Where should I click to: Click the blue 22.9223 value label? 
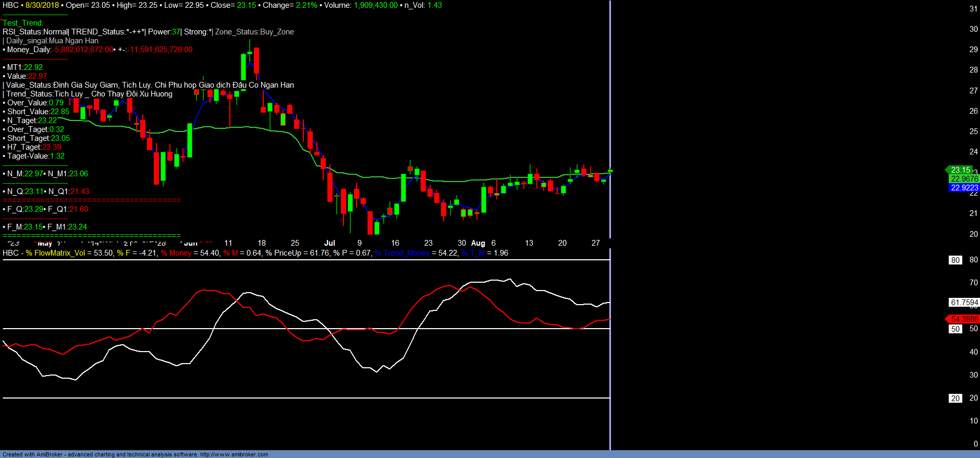964,188
